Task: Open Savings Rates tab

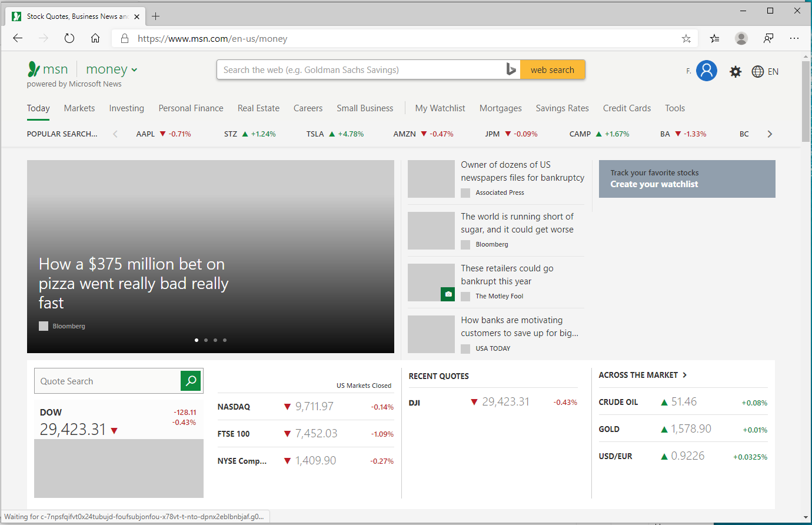Action: coord(562,108)
